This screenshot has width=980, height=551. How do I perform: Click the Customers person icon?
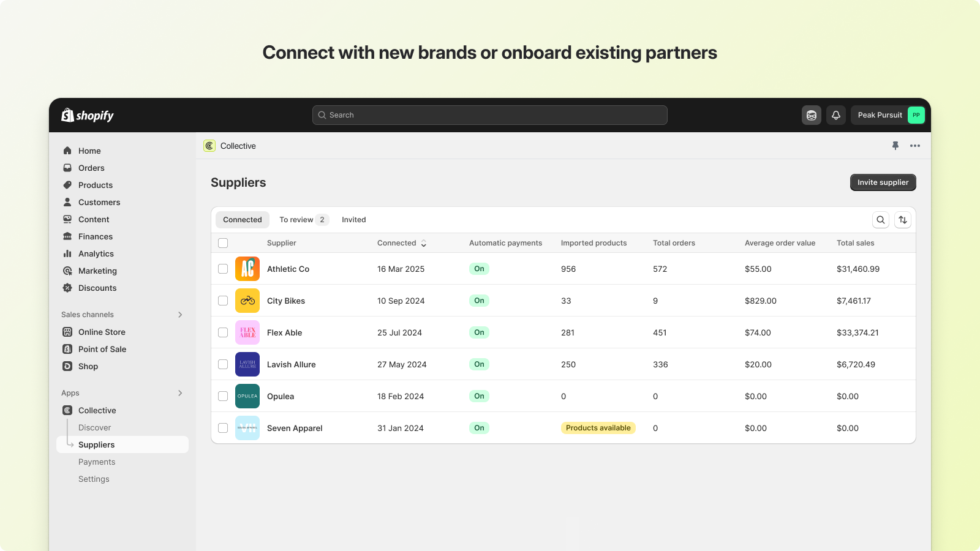(67, 202)
